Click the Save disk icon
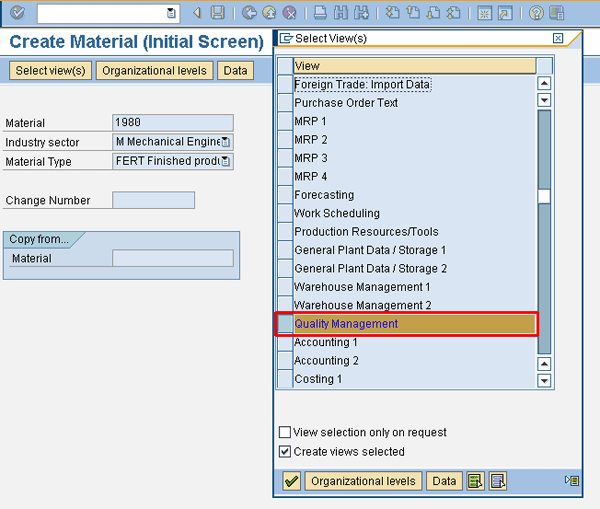600x509 pixels. coord(217,13)
